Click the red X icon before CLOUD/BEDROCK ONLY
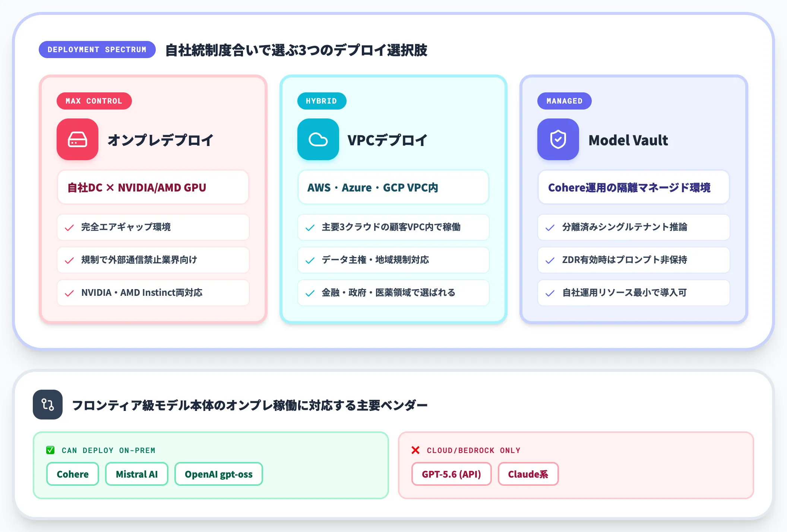The image size is (787, 532). (x=415, y=450)
